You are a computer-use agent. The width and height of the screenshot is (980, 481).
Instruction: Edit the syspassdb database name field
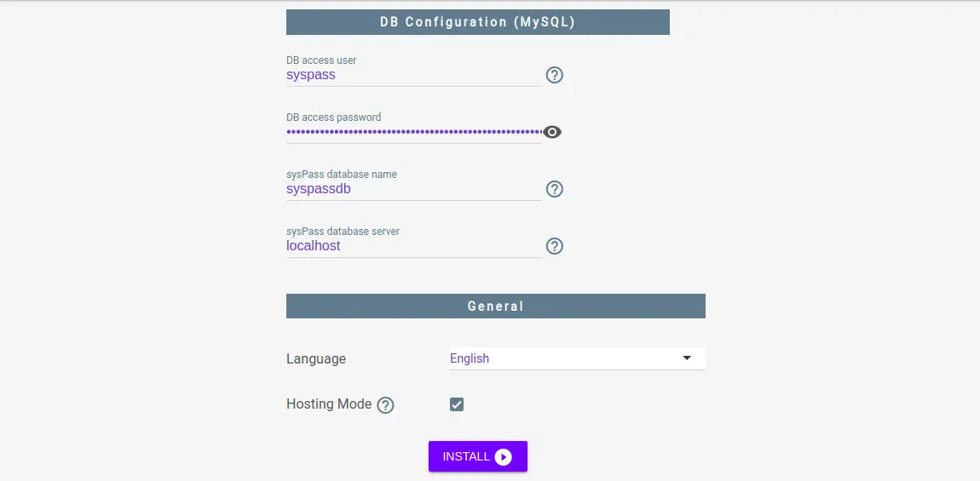414,189
